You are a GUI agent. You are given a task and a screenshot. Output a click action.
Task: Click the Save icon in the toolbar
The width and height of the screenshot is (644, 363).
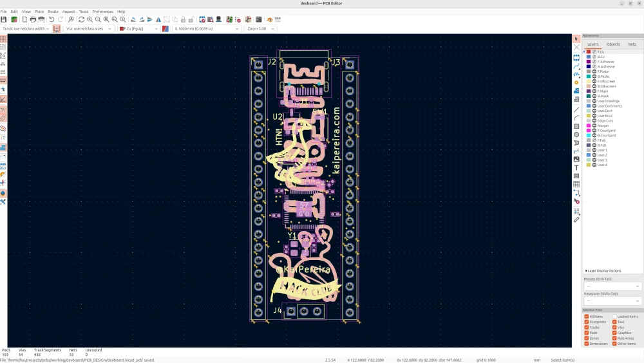4,20
